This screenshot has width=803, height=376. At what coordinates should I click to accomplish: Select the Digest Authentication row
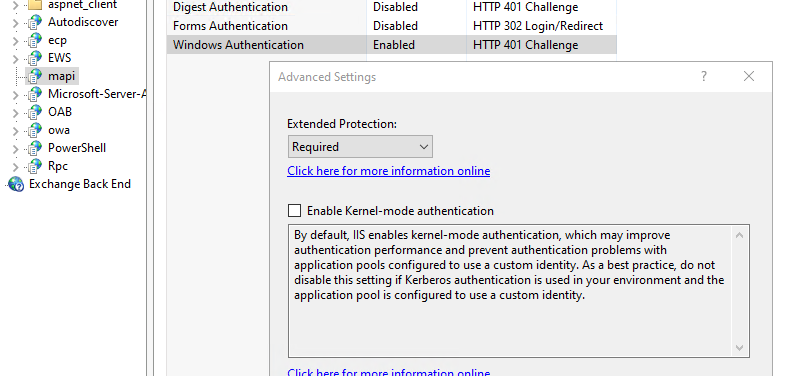click(392, 7)
